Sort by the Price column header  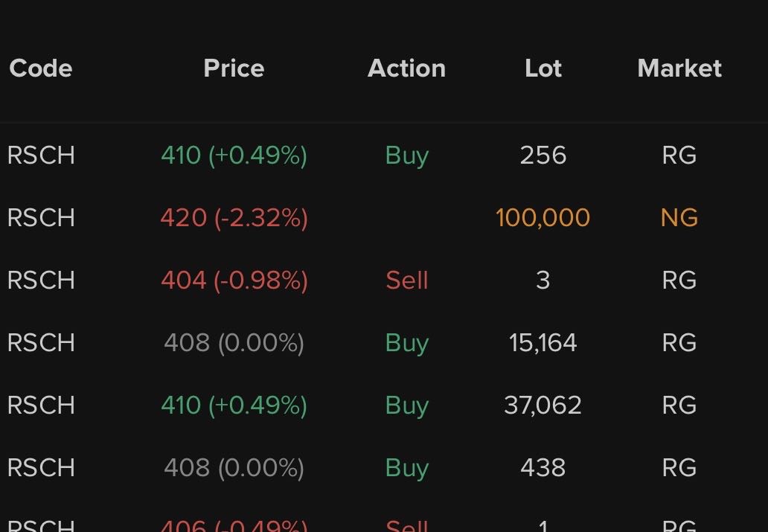click(234, 68)
